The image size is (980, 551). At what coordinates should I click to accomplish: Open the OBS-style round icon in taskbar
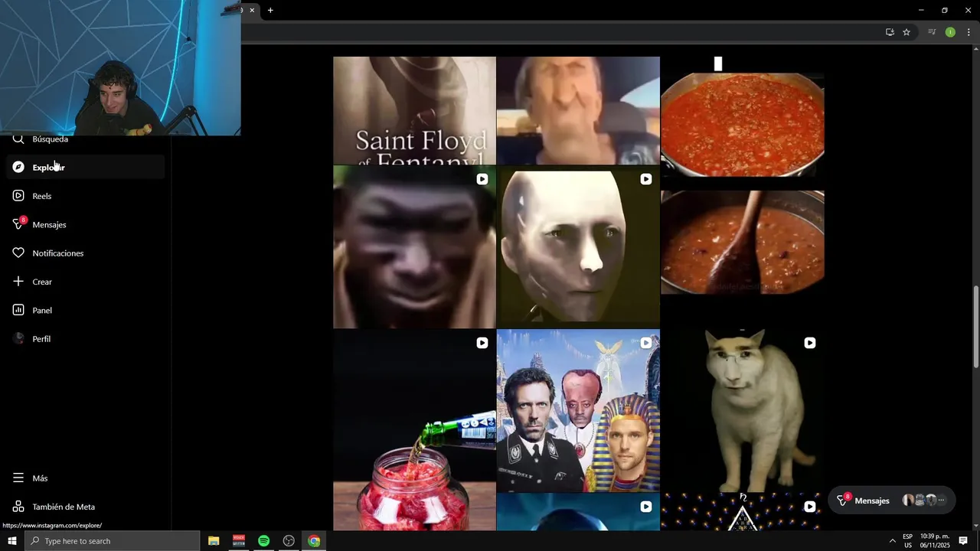coord(289,541)
